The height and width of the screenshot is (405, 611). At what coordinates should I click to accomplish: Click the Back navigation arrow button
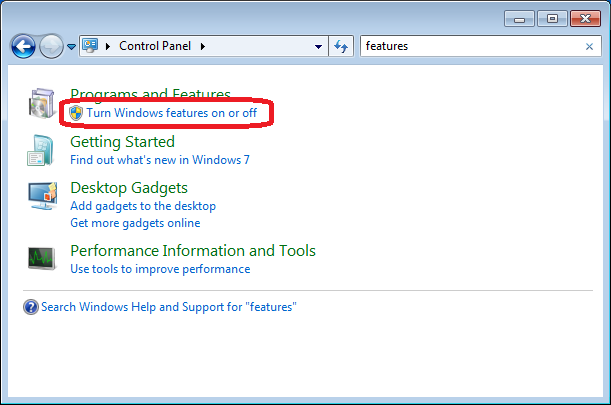coord(22,46)
